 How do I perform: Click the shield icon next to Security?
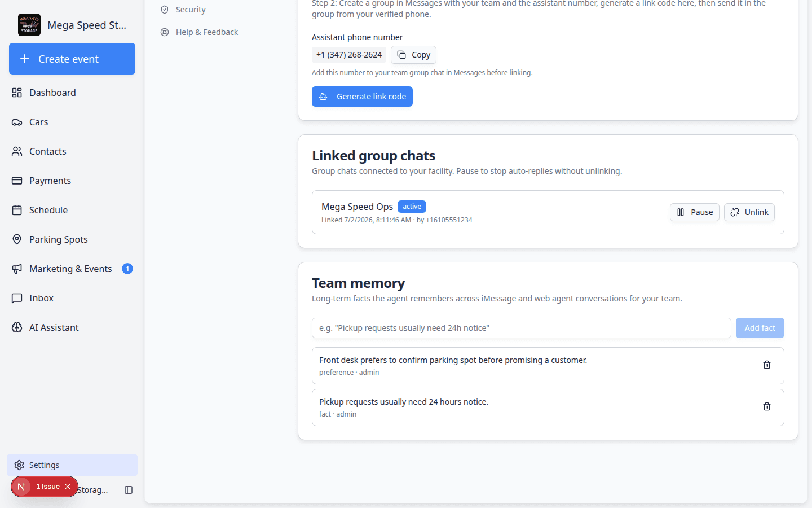[165, 10]
